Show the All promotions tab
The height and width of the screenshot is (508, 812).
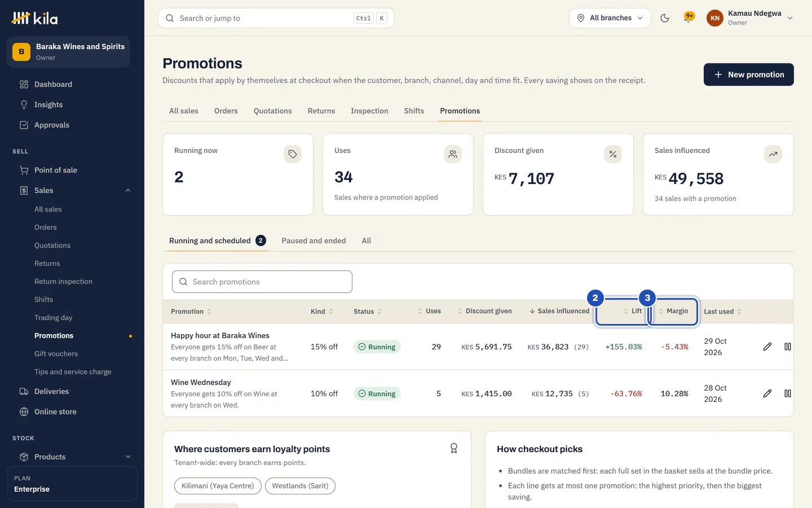pos(367,241)
